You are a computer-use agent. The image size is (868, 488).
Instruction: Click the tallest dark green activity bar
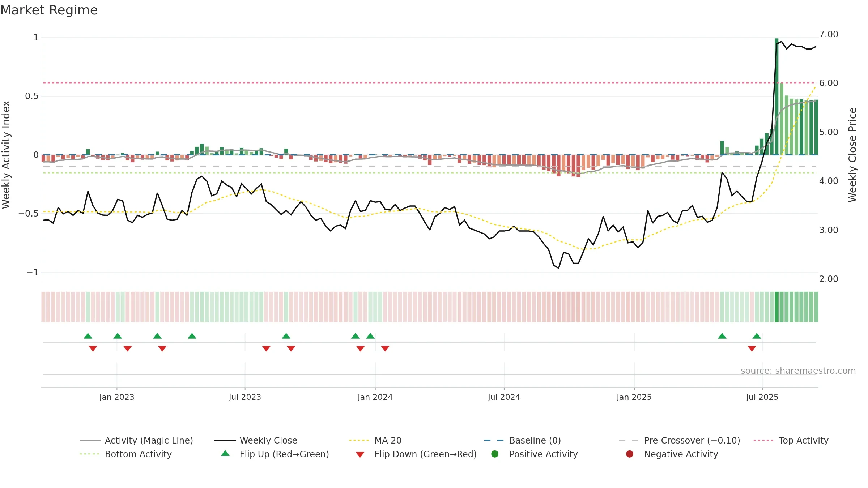pos(776,97)
